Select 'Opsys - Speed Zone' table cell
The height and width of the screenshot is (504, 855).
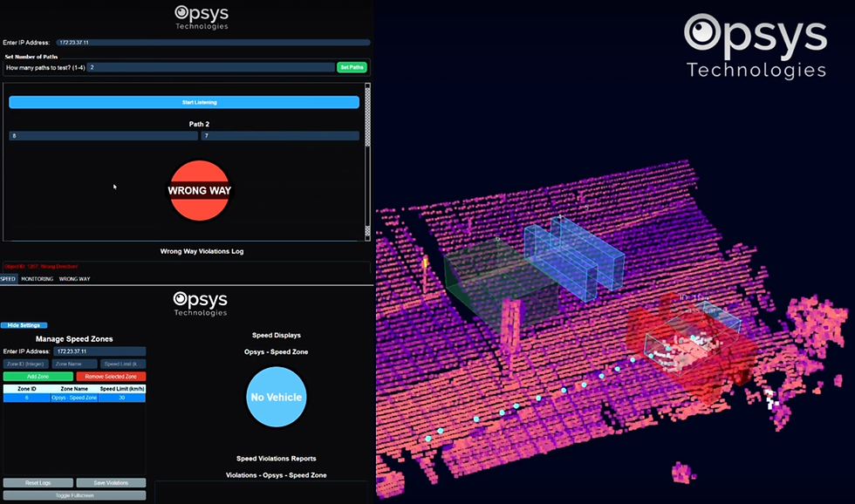tap(74, 398)
